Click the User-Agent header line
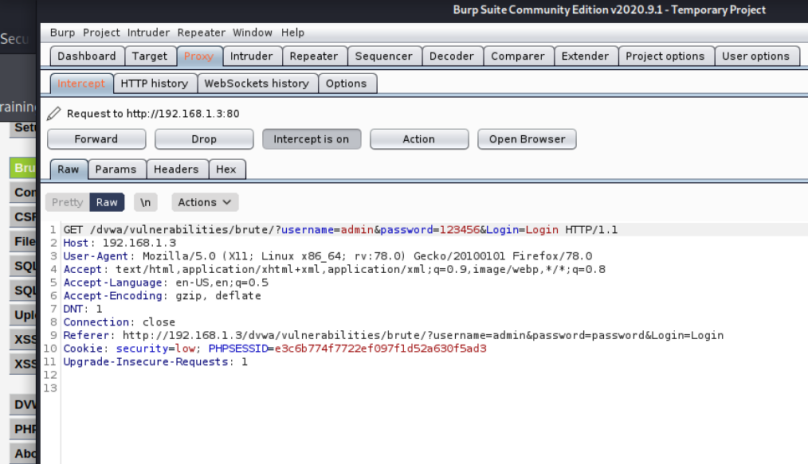 (328, 256)
